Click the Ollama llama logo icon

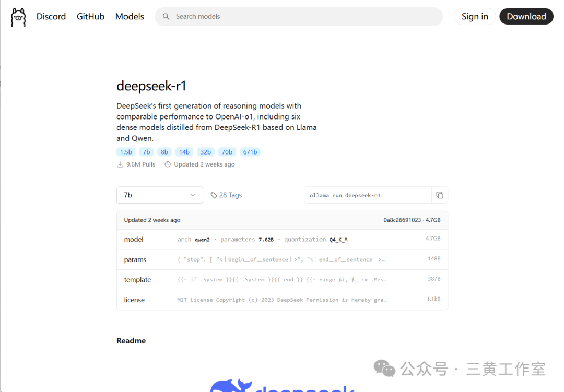point(18,17)
